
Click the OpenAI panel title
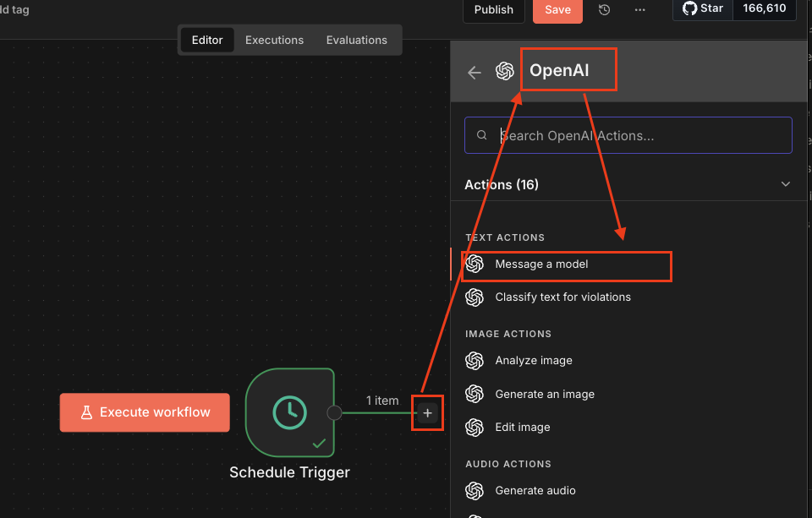pyautogui.click(x=559, y=70)
